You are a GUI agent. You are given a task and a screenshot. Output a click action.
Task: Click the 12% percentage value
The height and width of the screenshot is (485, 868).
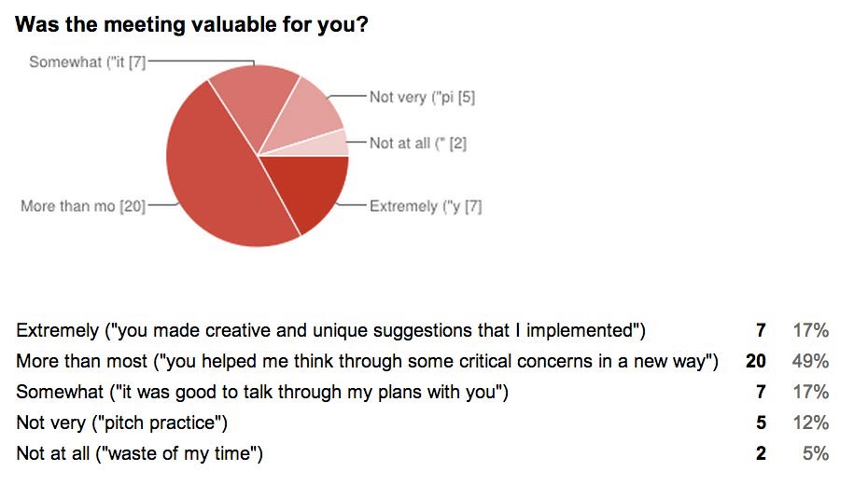point(810,423)
